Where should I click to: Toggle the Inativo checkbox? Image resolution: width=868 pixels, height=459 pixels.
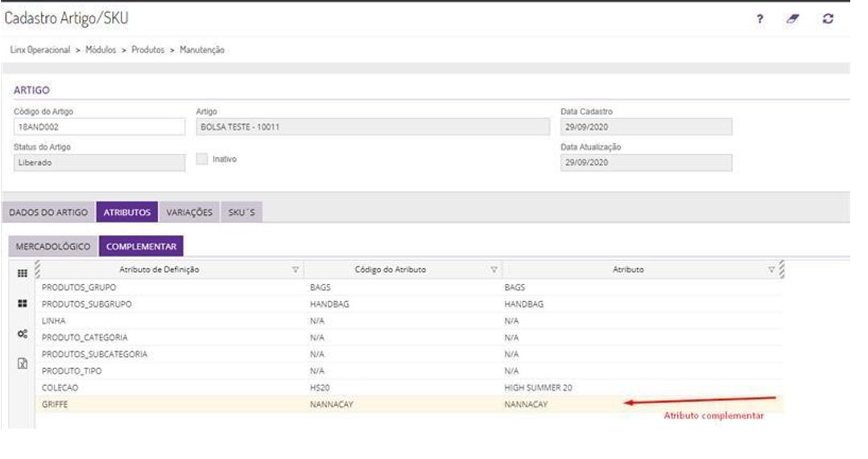tap(202, 159)
